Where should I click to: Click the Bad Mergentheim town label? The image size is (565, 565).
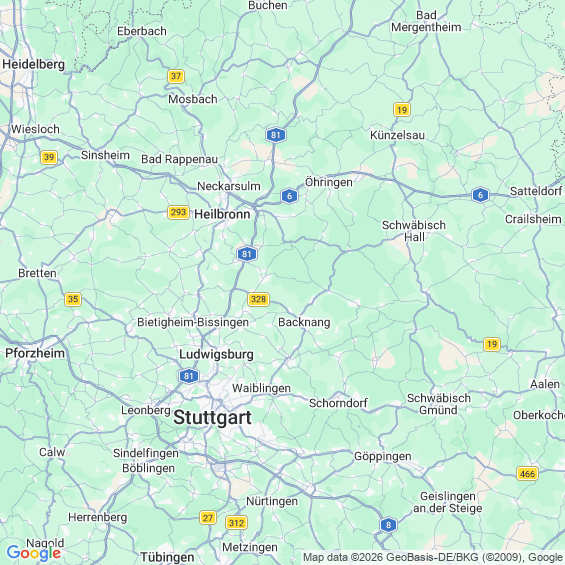tap(426, 21)
